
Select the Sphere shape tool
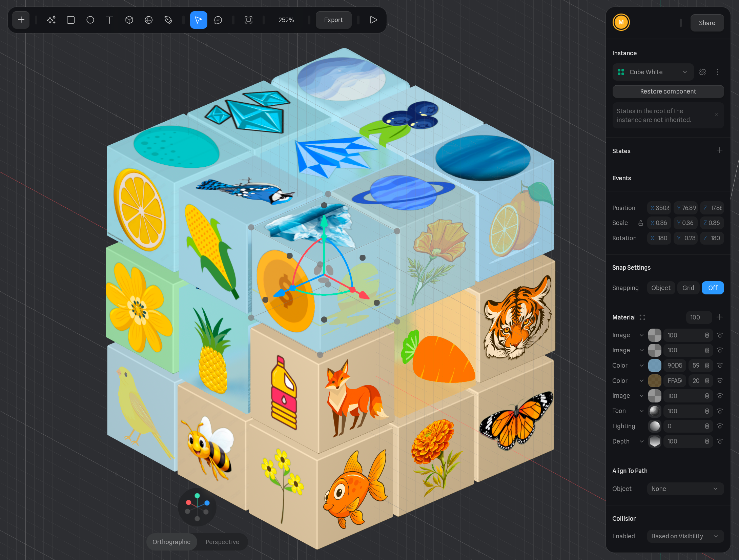(148, 20)
